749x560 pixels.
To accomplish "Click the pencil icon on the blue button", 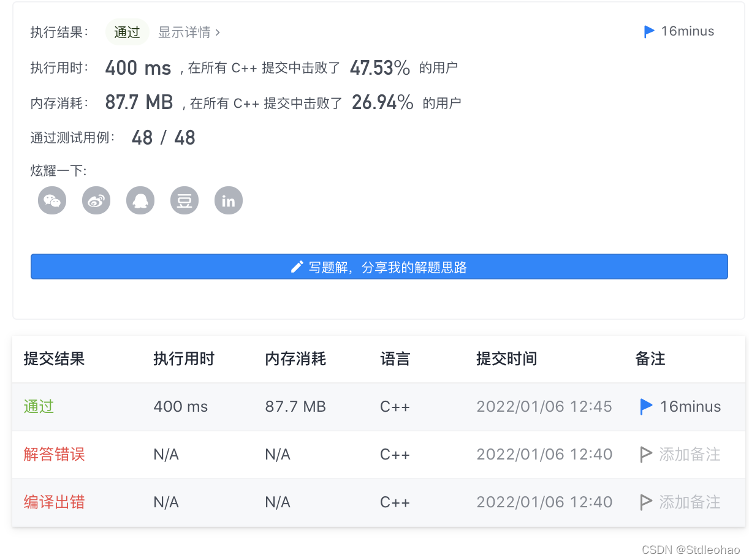I will click(297, 267).
